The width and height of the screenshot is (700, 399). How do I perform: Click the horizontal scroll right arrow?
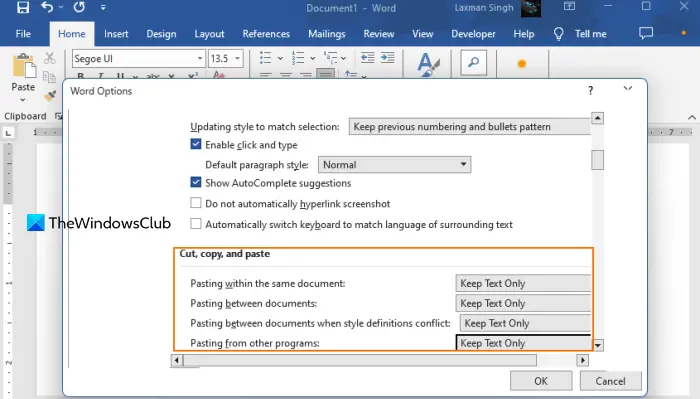point(583,360)
